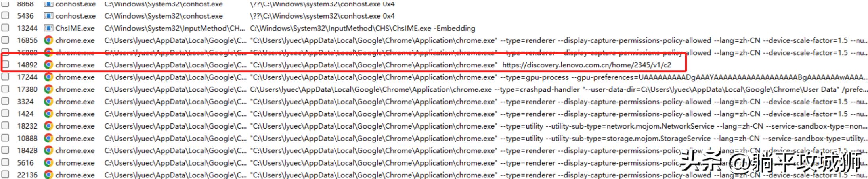Check the box for process 5616
The image size is (868, 179).
coord(5,162)
